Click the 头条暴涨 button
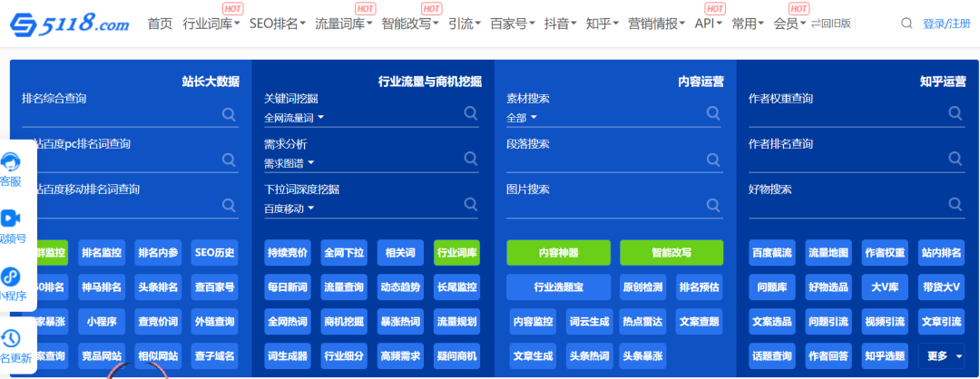The width and height of the screenshot is (980, 379). pos(642,356)
